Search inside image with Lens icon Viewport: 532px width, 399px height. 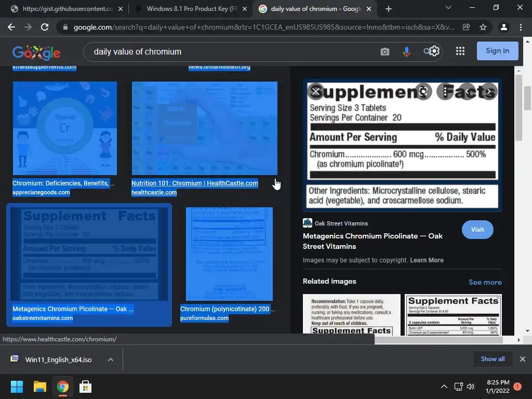[x=423, y=91]
